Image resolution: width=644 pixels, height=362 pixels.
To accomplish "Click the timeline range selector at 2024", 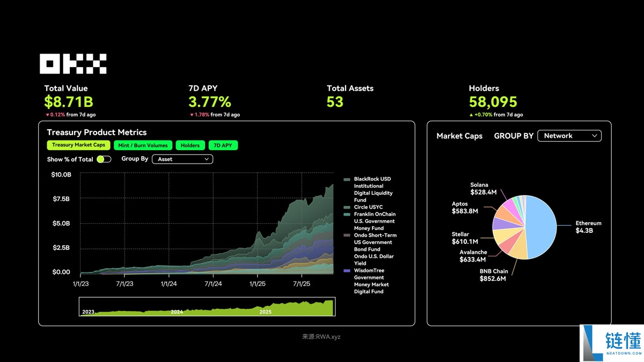I will coord(177,308).
